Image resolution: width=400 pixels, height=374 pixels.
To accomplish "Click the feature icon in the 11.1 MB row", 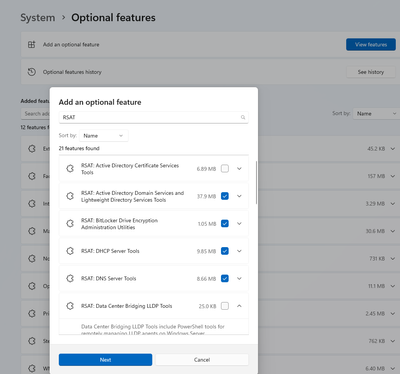I will click(x=32, y=286).
